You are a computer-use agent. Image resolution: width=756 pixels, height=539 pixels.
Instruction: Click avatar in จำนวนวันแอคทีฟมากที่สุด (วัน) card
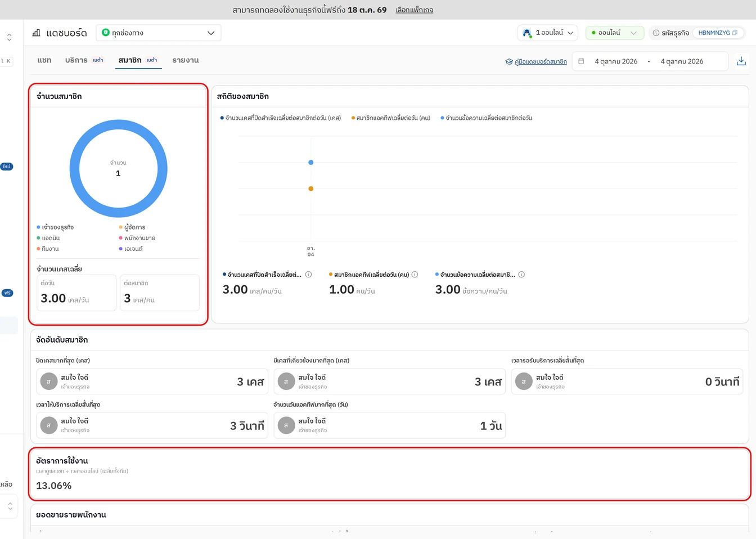[x=286, y=425]
